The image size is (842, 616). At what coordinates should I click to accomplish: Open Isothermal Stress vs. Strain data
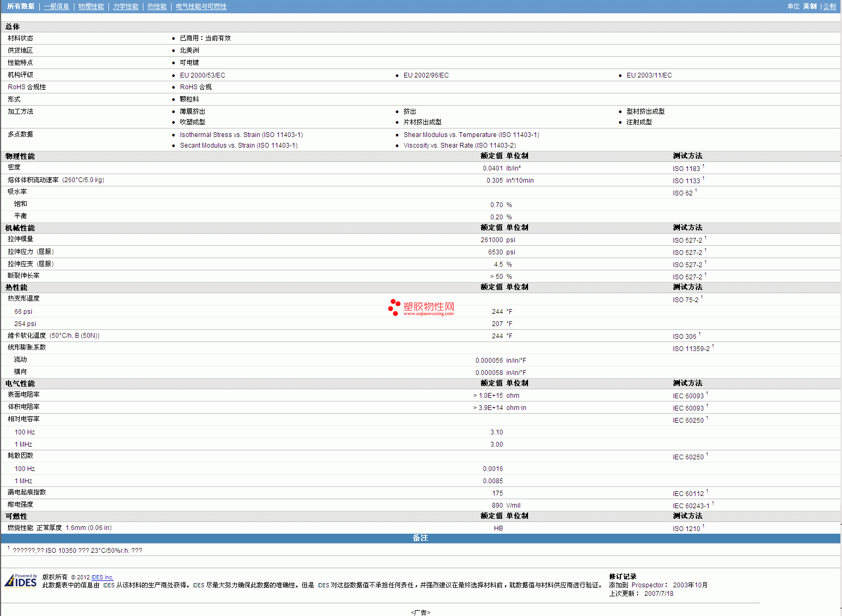coord(241,135)
